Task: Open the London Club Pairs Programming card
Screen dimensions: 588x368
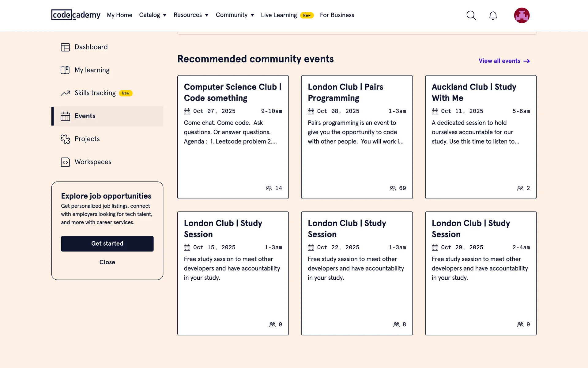Action: pos(357,137)
